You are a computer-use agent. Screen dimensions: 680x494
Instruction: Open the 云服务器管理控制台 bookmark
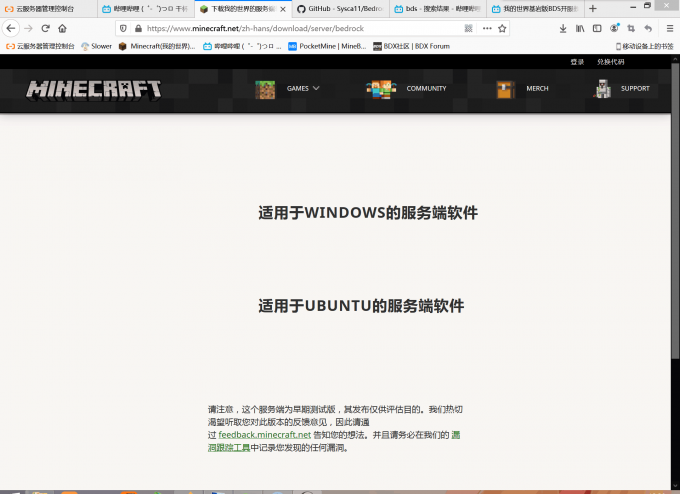tap(40, 46)
